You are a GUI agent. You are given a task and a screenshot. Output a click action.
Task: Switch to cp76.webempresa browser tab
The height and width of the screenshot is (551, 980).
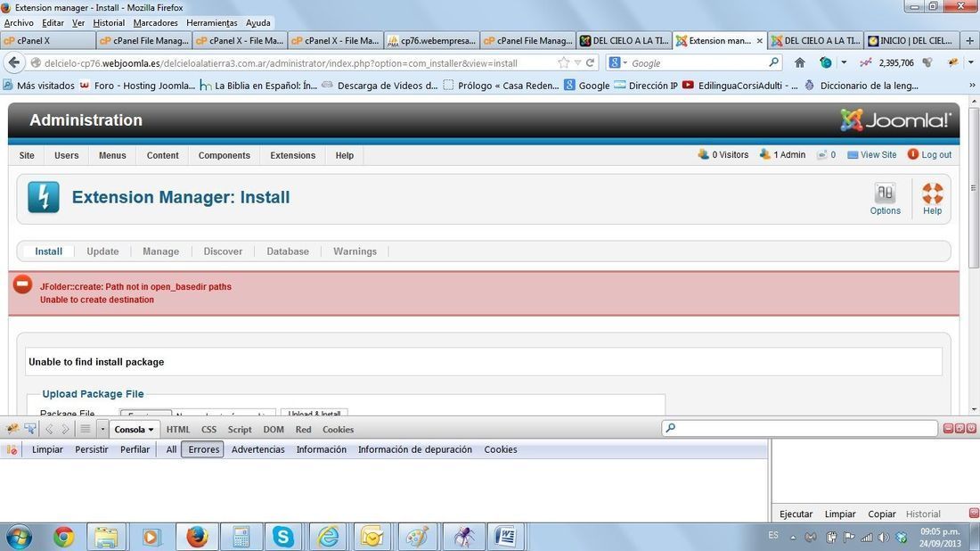click(x=432, y=41)
